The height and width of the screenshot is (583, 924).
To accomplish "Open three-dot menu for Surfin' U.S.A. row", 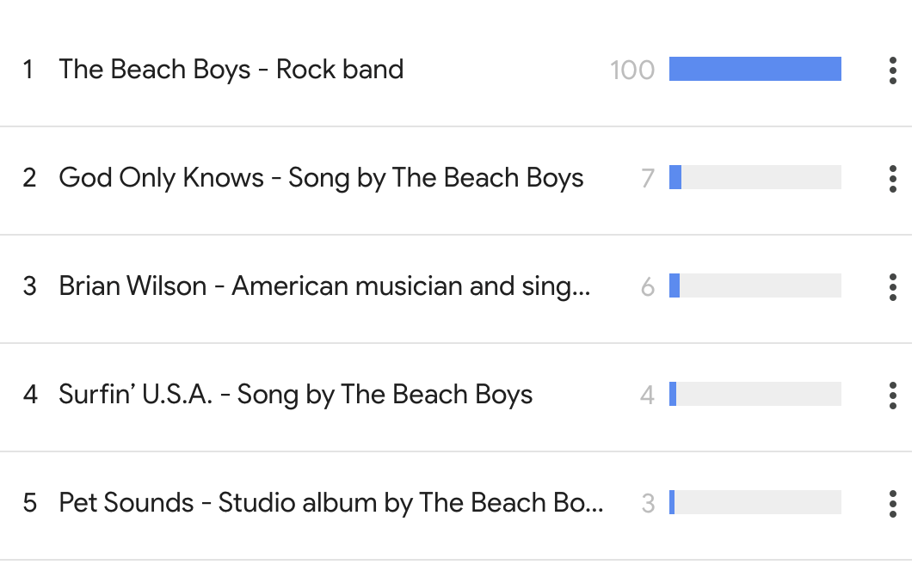I will pyautogui.click(x=893, y=396).
